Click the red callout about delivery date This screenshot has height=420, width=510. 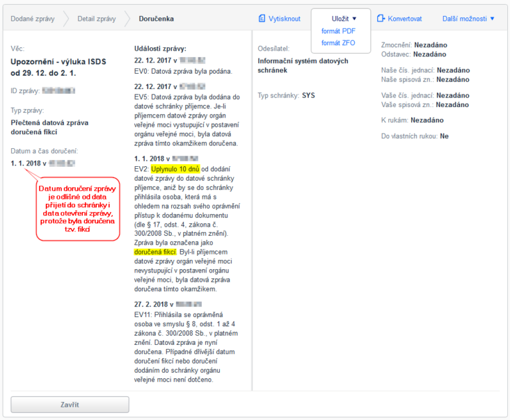(x=78, y=209)
